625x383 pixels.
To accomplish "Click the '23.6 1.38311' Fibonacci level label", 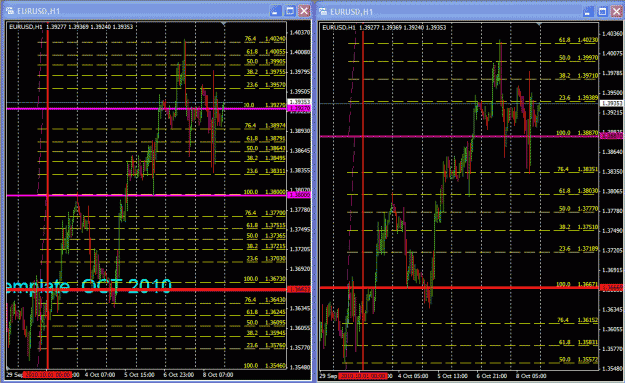I will (265, 171).
